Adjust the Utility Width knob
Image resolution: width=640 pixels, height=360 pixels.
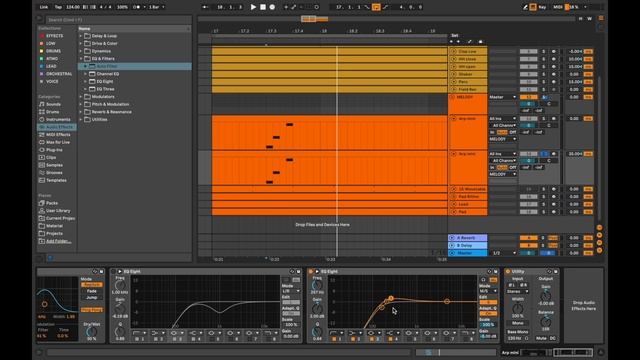point(517,308)
